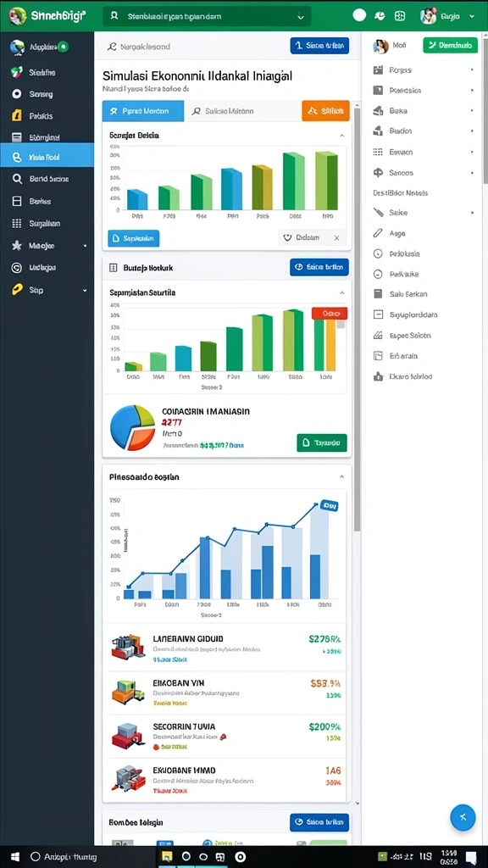Click the green Tayande button near pie chart
488x868 pixels.
click(321, 442)
